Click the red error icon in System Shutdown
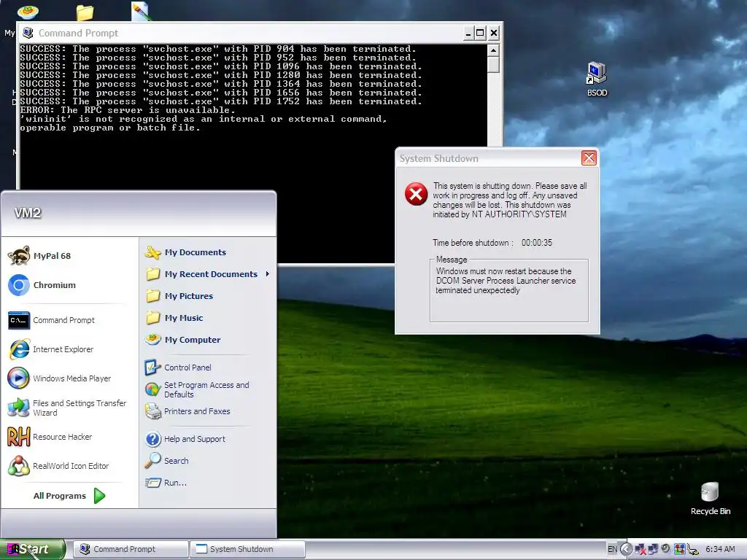747x560 pixels. click(416, 194)
